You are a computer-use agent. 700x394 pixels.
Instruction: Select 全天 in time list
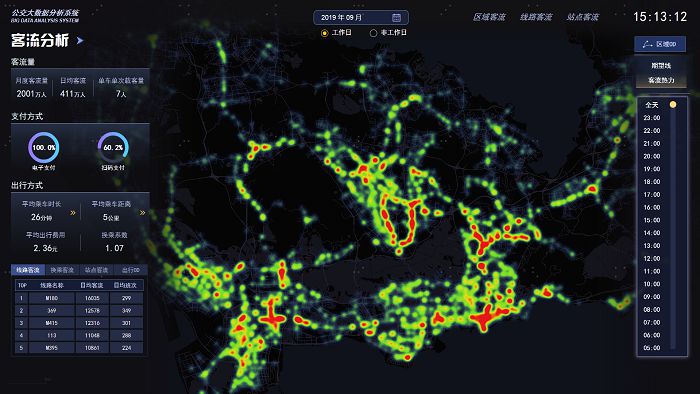[652, 105]
